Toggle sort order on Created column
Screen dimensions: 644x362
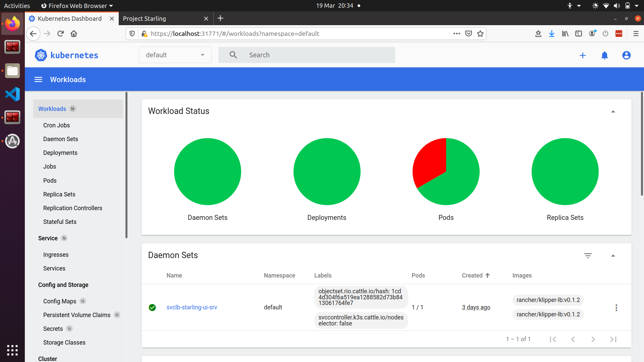click(x=476, y=276)
